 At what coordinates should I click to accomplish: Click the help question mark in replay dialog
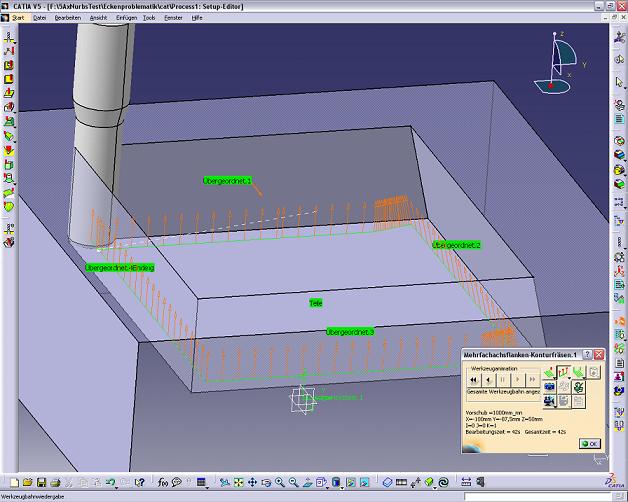point(587,354)
